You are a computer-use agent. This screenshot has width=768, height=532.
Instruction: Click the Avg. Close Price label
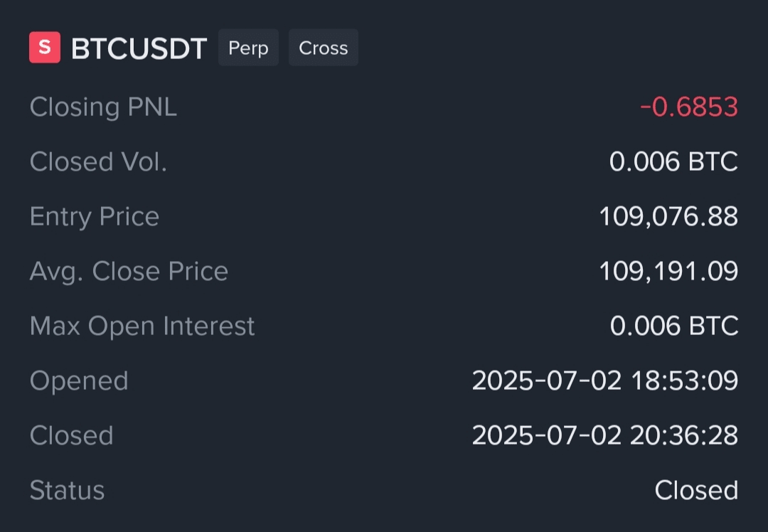click(129, 271)
